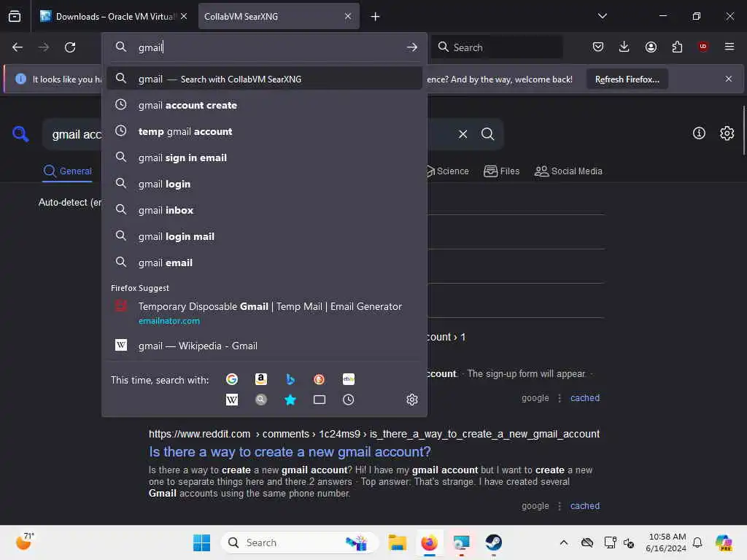Open gmail Wikipedia suggestion

tap(264, 346)
